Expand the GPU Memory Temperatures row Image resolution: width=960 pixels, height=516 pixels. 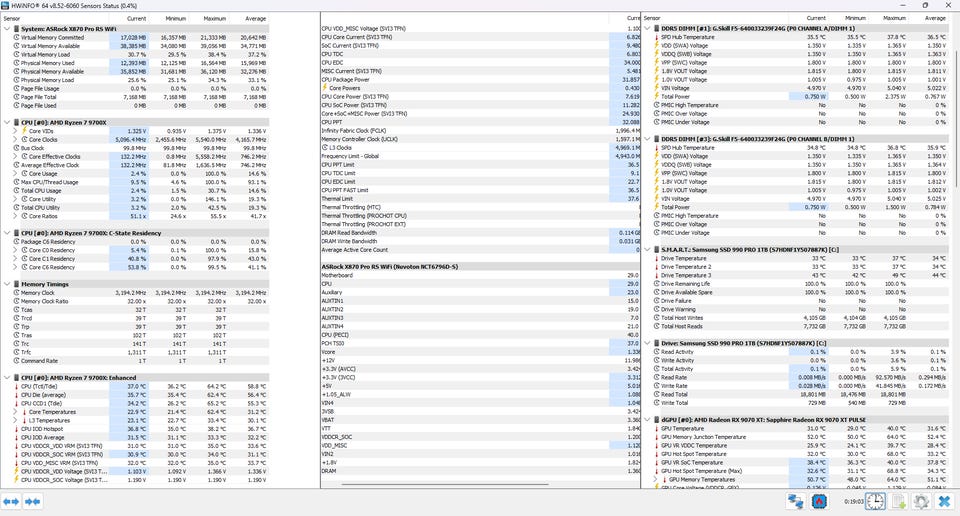point(656,479)
